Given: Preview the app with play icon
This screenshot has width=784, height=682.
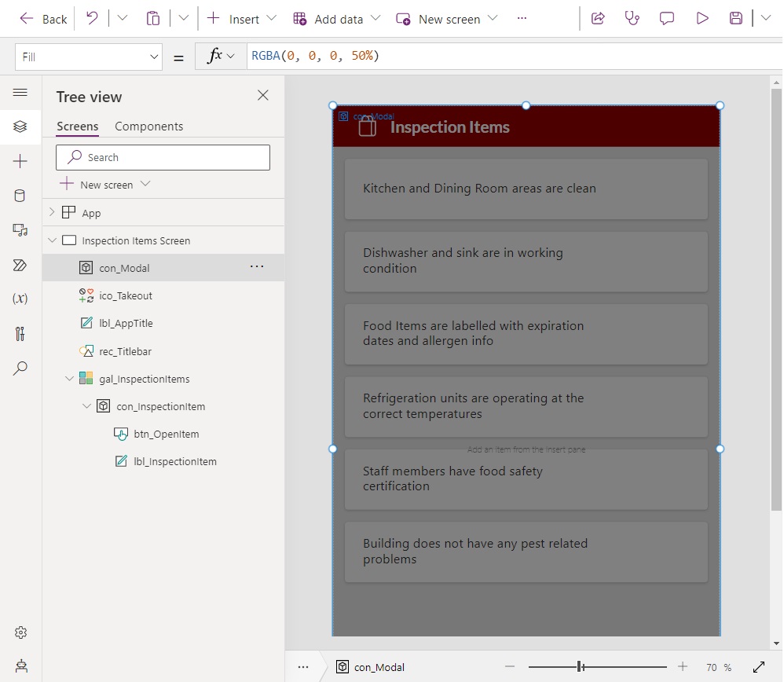Looking at the screenshot, I should click(x=702, y=19).
